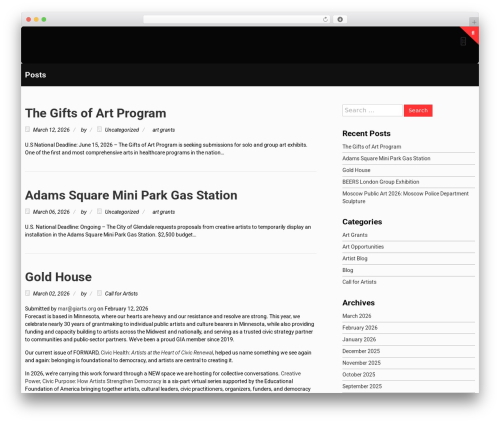Open the March 2026 archive
This screenshot has width=500, height=423.
point(357,316)
